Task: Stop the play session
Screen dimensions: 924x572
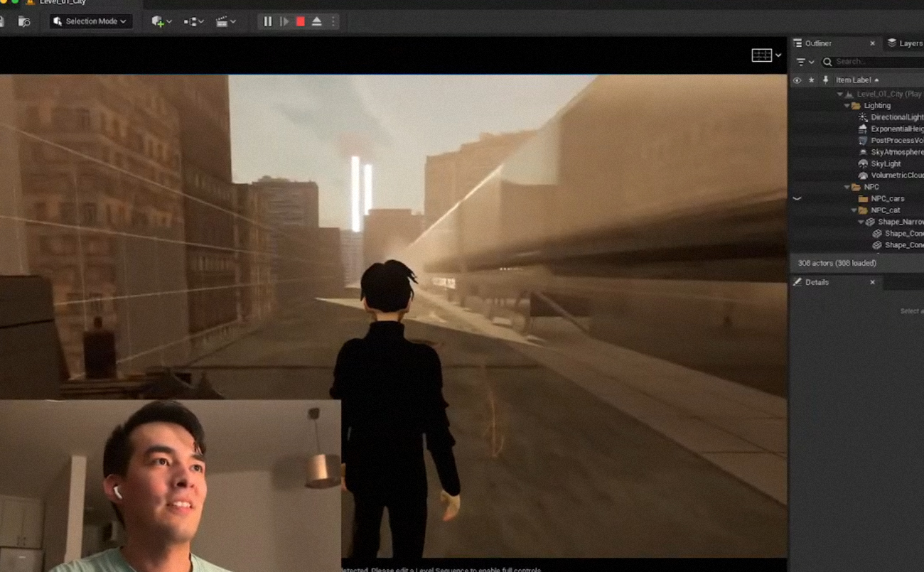Action: (301, 21)
